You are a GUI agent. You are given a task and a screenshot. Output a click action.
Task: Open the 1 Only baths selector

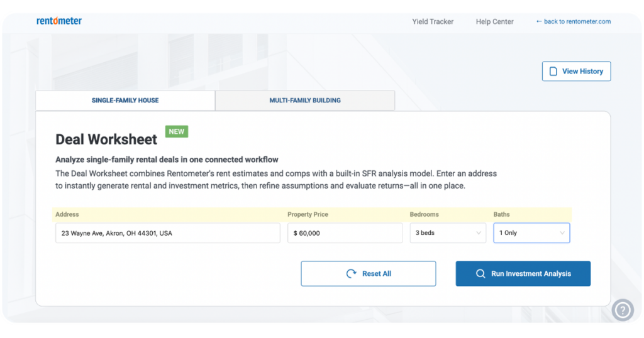coord(531,233)
